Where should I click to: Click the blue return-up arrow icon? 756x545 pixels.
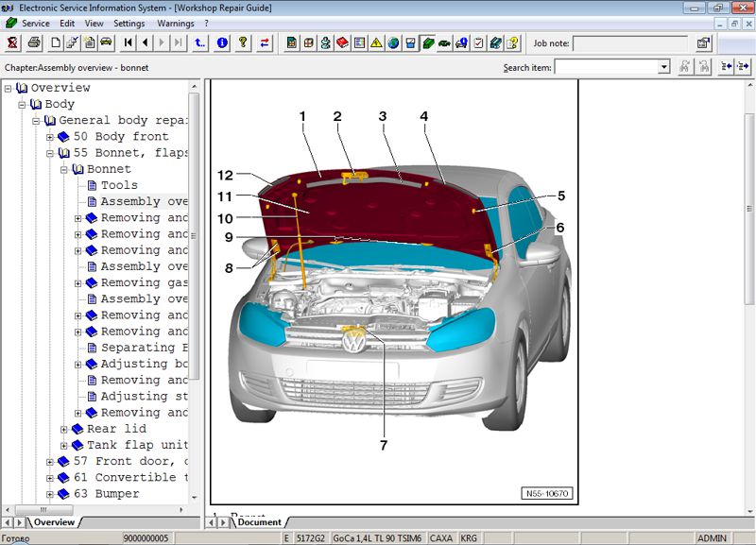click(200, 43)
